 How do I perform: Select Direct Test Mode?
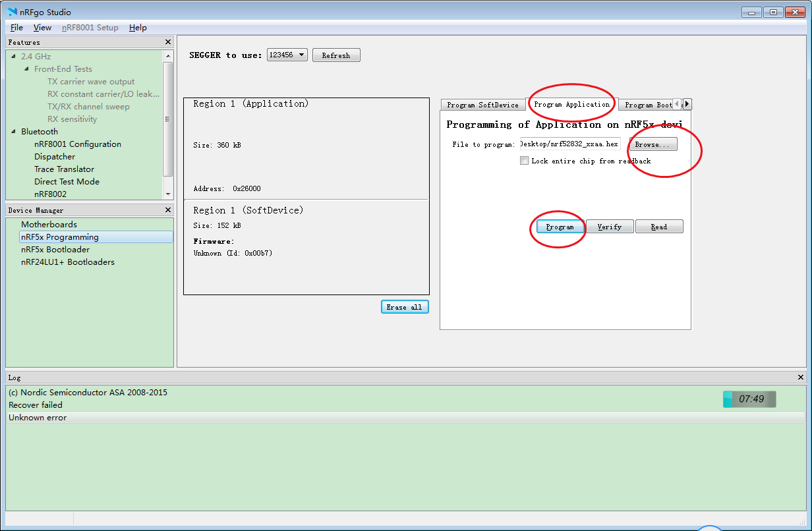point(67,182)
